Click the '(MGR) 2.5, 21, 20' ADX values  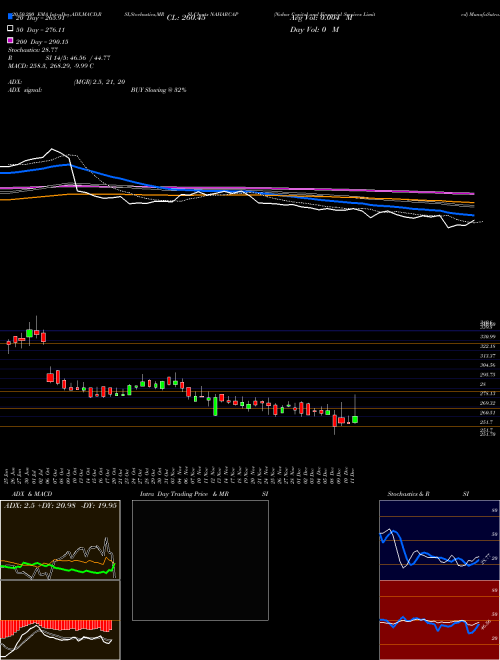(99, 82)
